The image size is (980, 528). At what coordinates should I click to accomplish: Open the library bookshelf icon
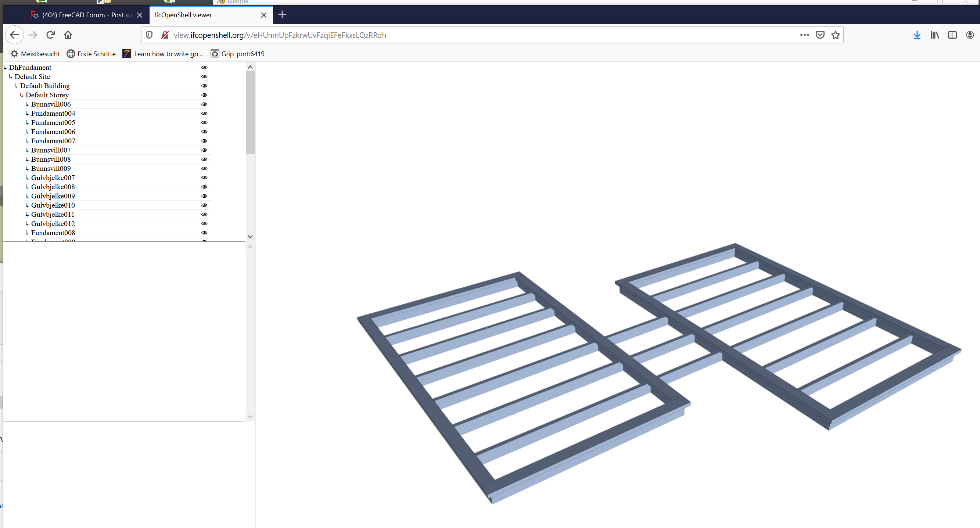[935, 35]
